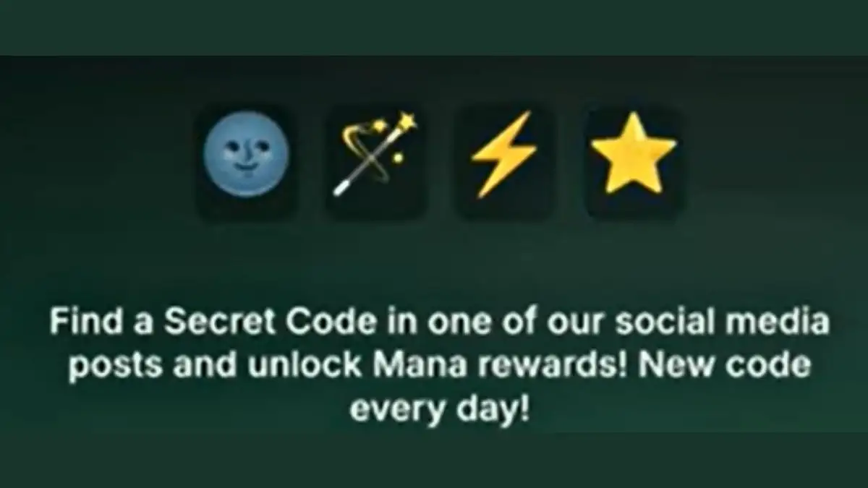
Task: Click the word "Find" in the instructions
Action: click(x=79, y=322)
